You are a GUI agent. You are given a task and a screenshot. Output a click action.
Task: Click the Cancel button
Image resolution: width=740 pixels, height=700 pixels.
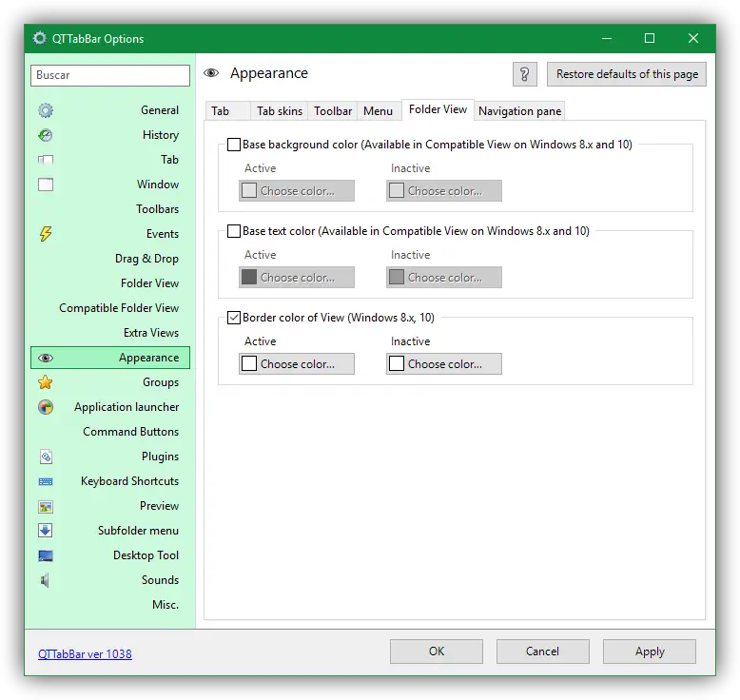click(x=543, y=651)
